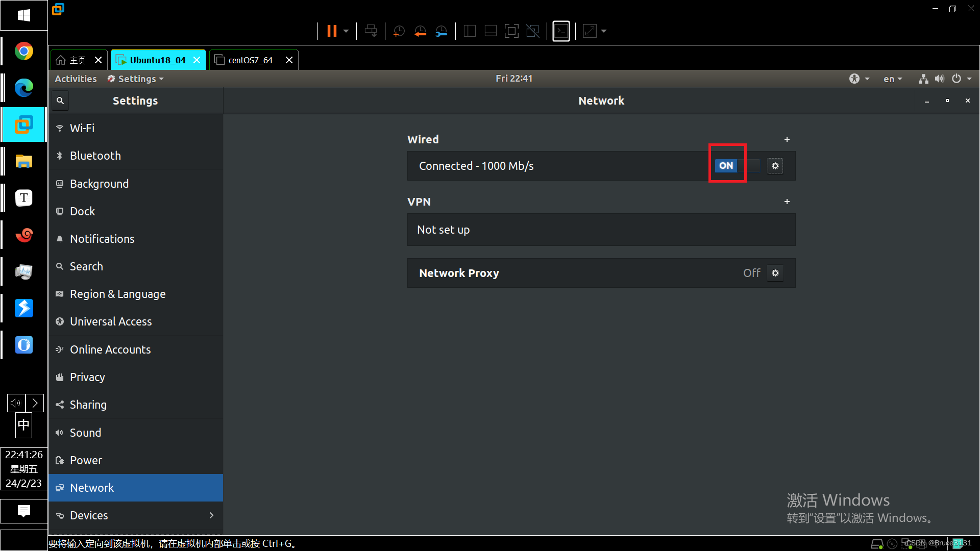The height and width of the screenshot is (551, 980).
Task: Add a new VPN connection
Action: coord(787,202)
